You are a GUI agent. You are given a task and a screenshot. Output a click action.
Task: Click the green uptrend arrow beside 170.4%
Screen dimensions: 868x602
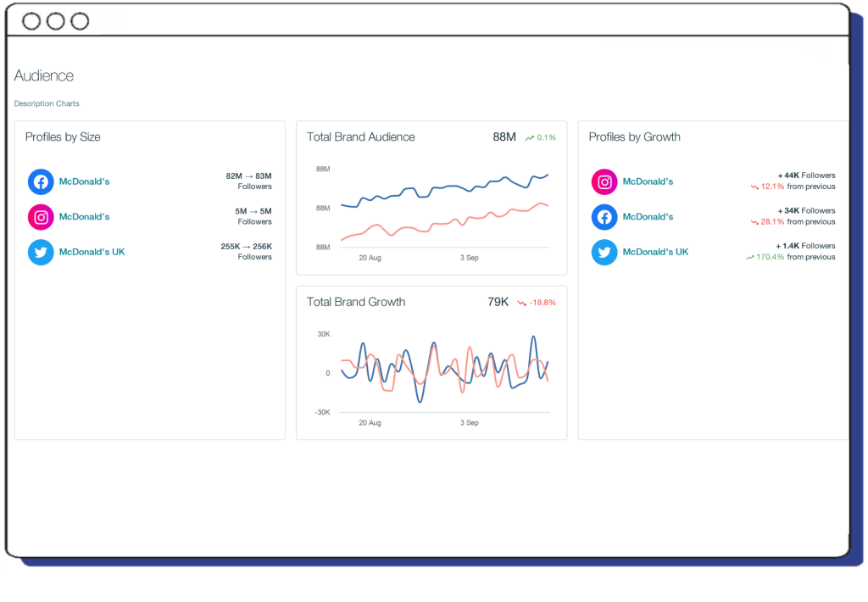point(751,257)
